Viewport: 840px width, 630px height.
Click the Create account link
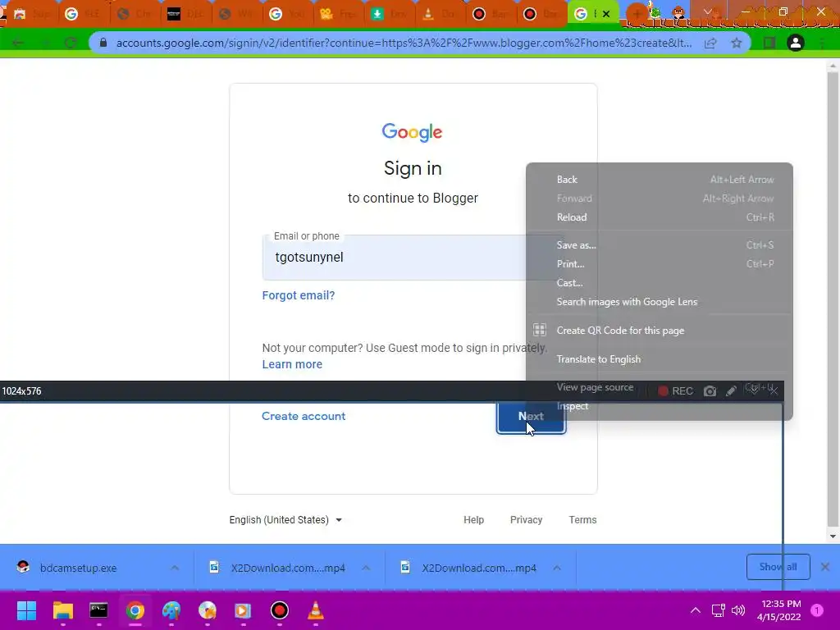304,416
